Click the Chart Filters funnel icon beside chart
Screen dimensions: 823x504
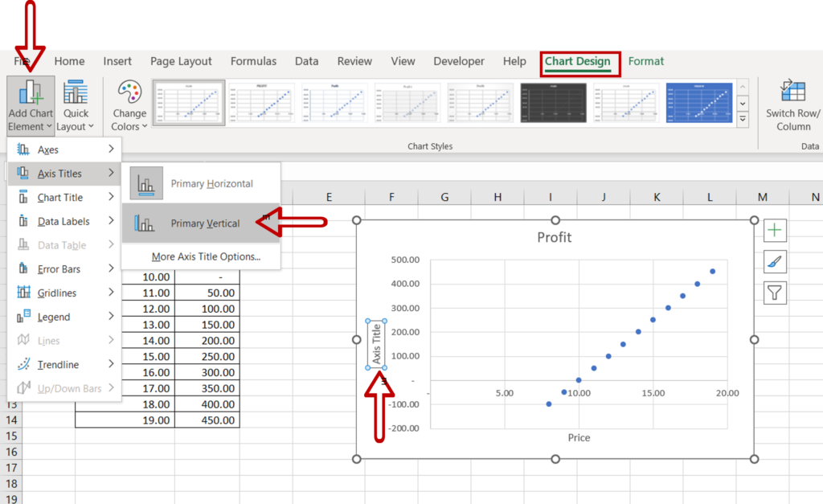coord(774,293)
